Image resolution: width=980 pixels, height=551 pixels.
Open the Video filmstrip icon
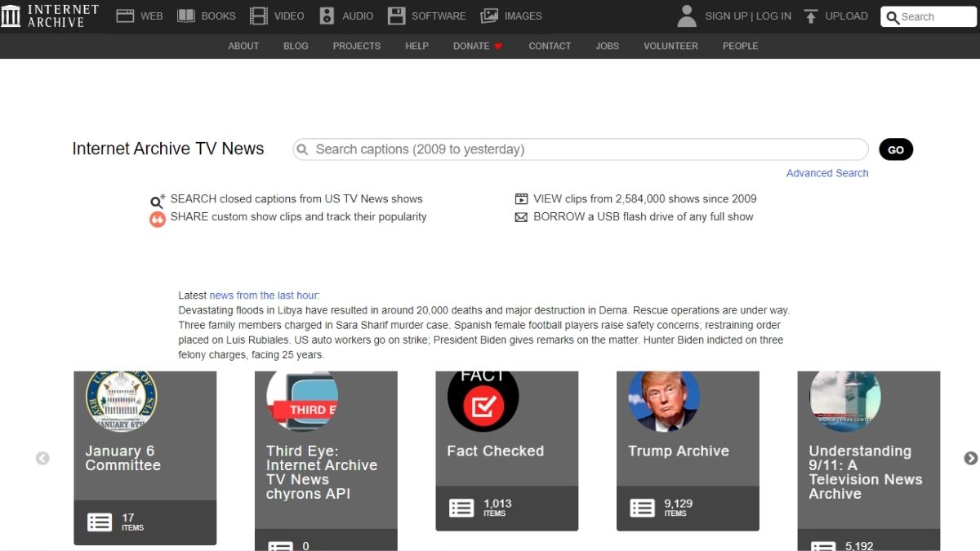[x=259, y=16]
